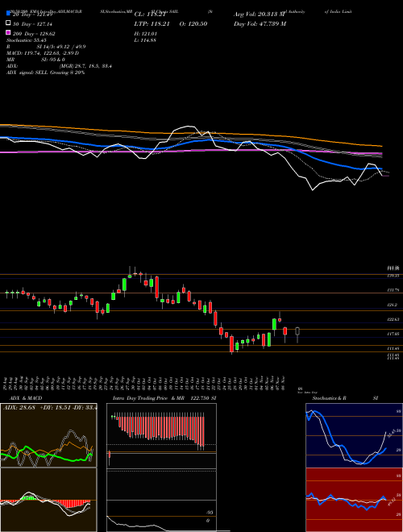Click the 'O: 120.50' open price
Screen dimensions: 403x532
click(x=193, y=24)
